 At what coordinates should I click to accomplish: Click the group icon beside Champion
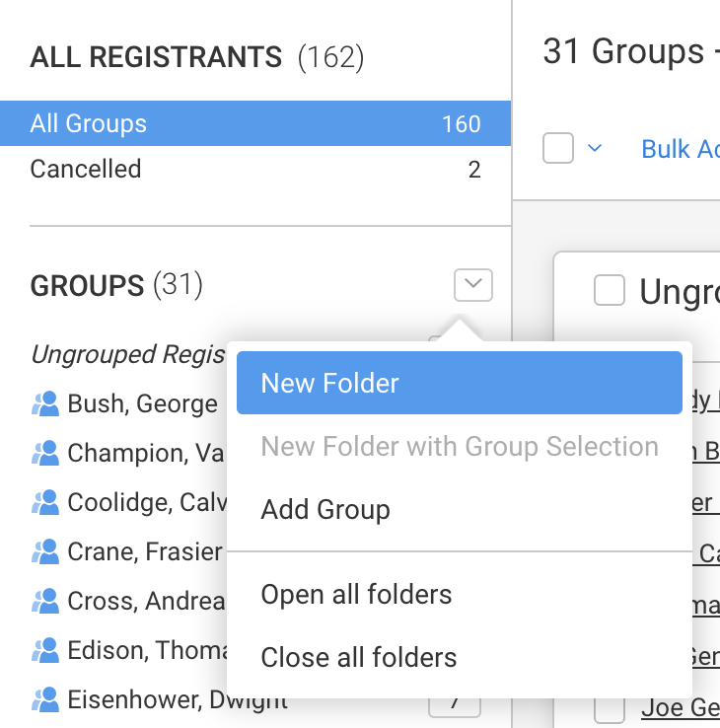tap(45, 453)
